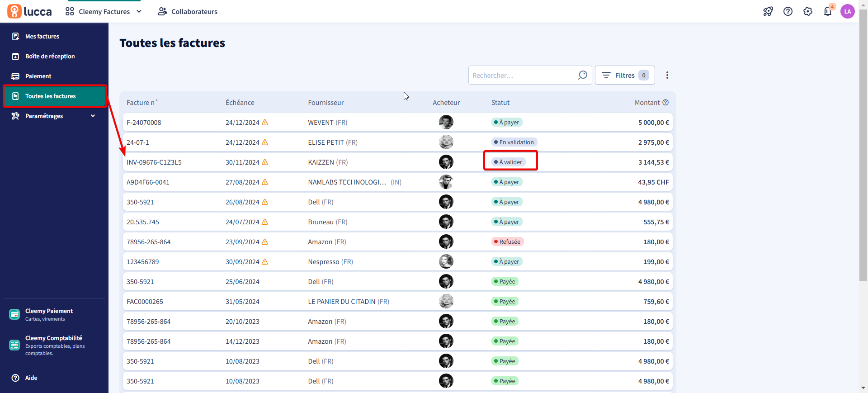
Task: Open invoice 20.535.745
Action: tap(143, 222)
